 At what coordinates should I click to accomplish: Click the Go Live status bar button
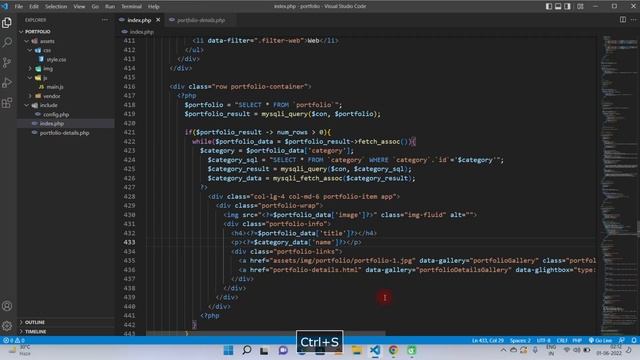click(600, 340)
